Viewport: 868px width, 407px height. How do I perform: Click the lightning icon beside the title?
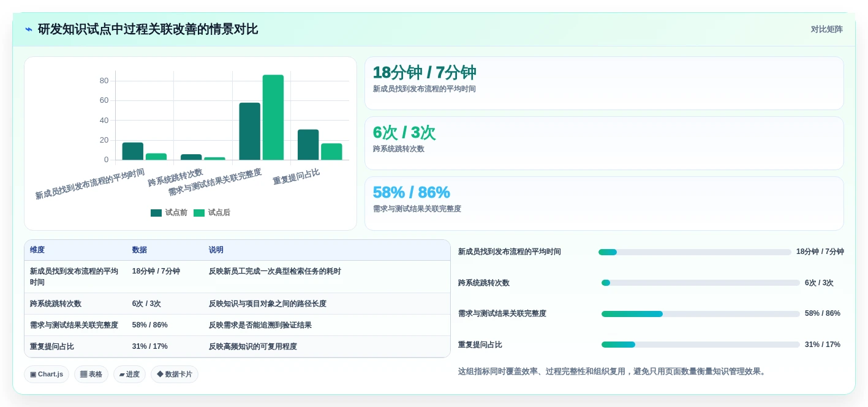coord(29,29)
